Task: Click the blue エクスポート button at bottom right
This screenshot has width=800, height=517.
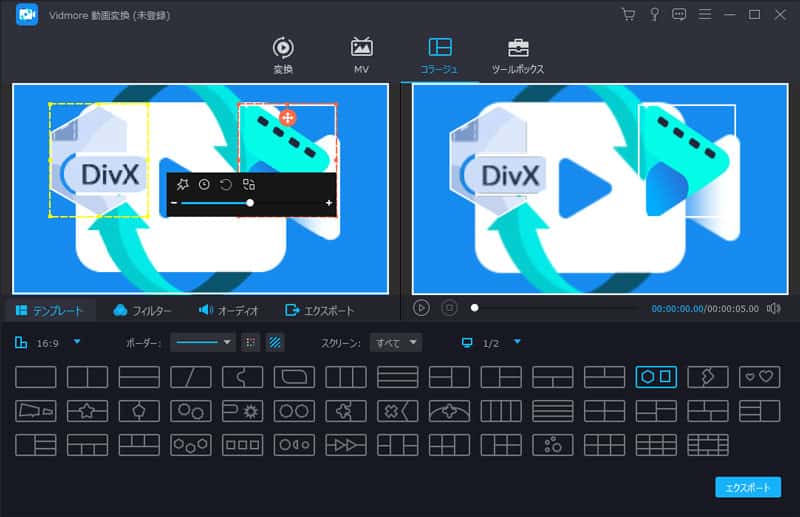Action: 747,487
